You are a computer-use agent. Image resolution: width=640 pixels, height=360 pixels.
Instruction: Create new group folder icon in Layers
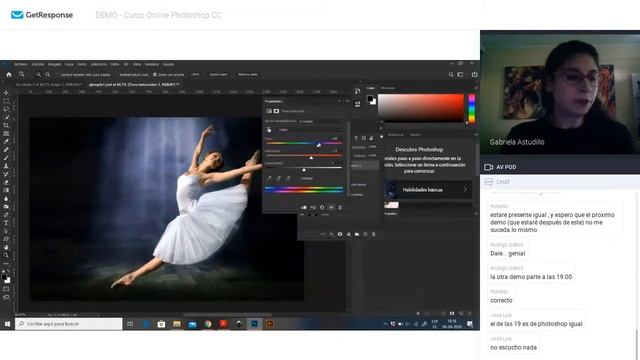click(357, 234)
